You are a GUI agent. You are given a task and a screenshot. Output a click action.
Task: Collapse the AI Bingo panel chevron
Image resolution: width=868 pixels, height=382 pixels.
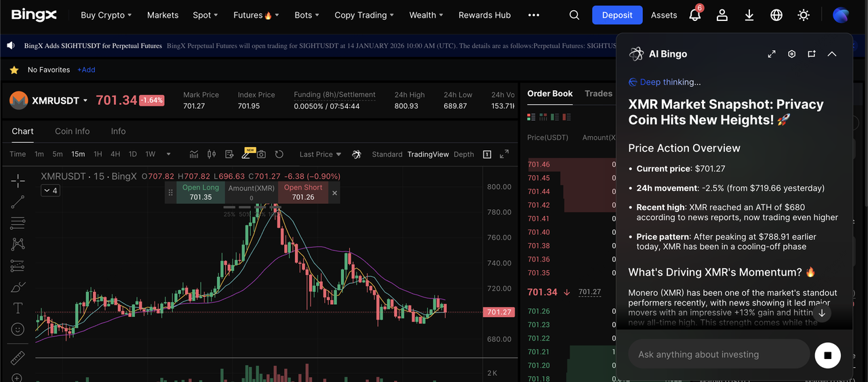pos(832,54)
